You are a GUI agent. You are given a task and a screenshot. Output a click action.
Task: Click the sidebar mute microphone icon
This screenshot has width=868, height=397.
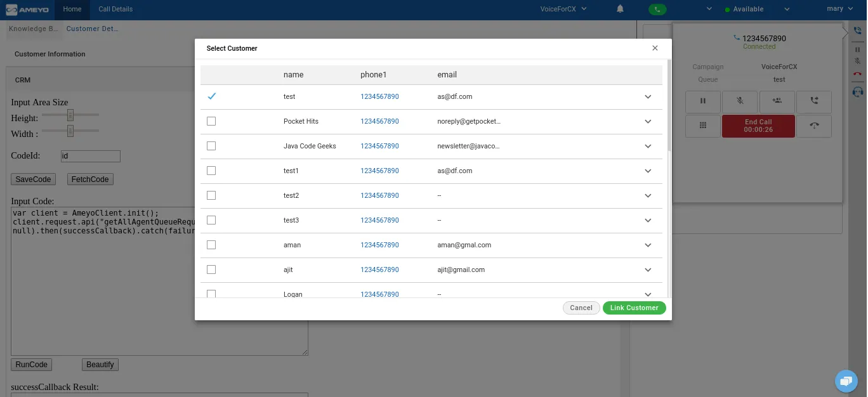[858, 62]
